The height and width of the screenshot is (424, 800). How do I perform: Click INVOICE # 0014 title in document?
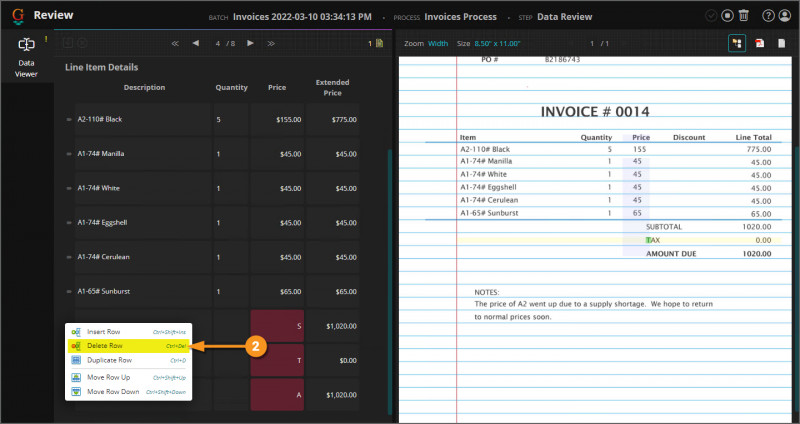click(595, 112)
